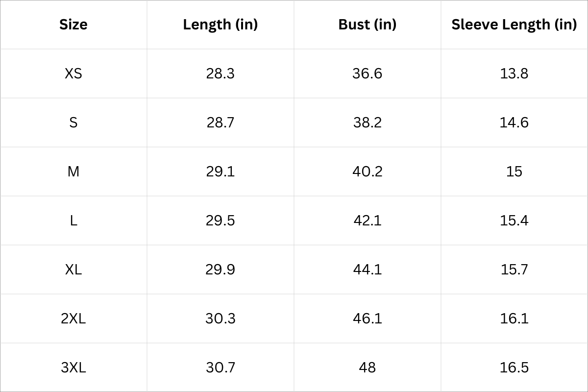Select the 29.5 length cell
588x392 pixels.
pyautogui.click(x=220, y=220)
